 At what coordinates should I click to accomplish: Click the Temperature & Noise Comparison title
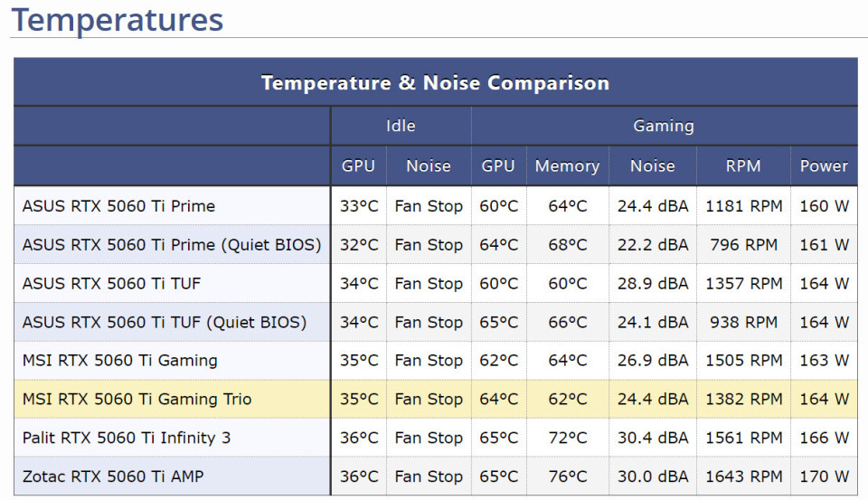click(435, 82)
